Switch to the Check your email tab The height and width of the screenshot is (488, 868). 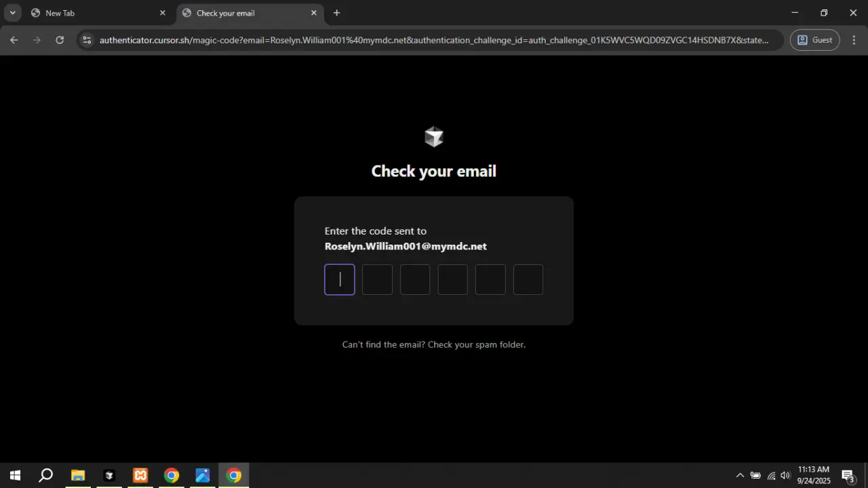click(x=250, y=13)
